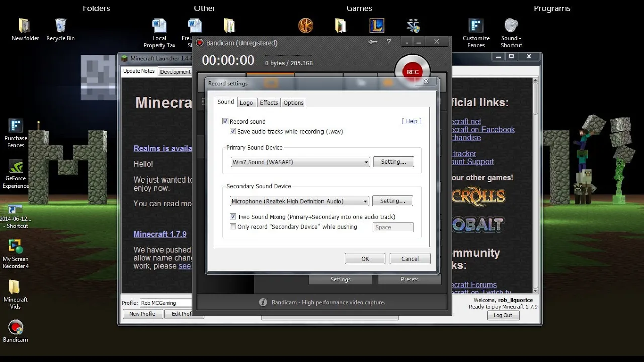
Task: Click the Bandicam Presets button
Action: (x=410, y=279)
